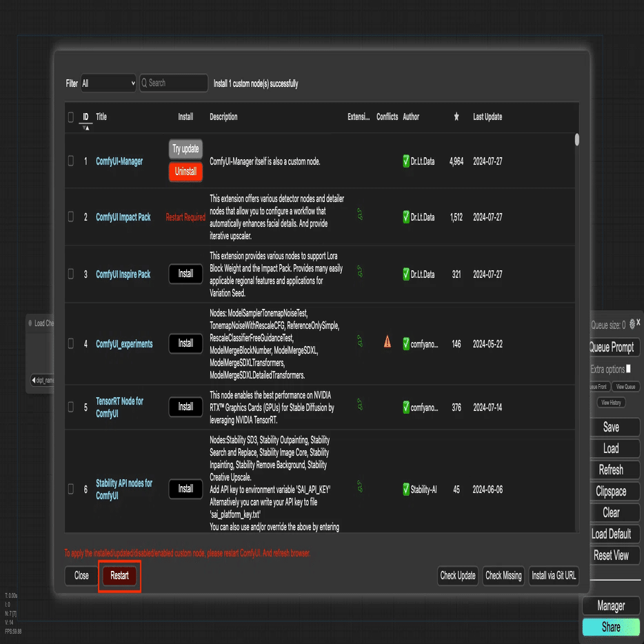Click the ID column sort arrows
The image size is (644, 644).
point(85,128)
